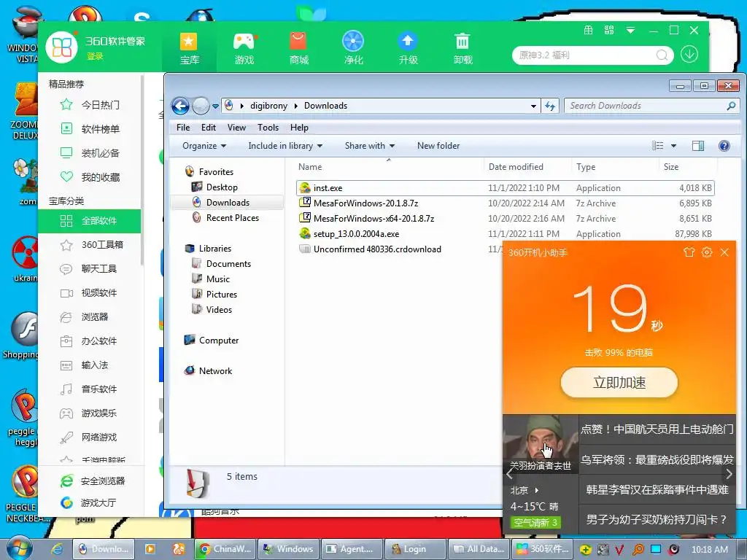Select 全部软件 category

click(90, 221)
